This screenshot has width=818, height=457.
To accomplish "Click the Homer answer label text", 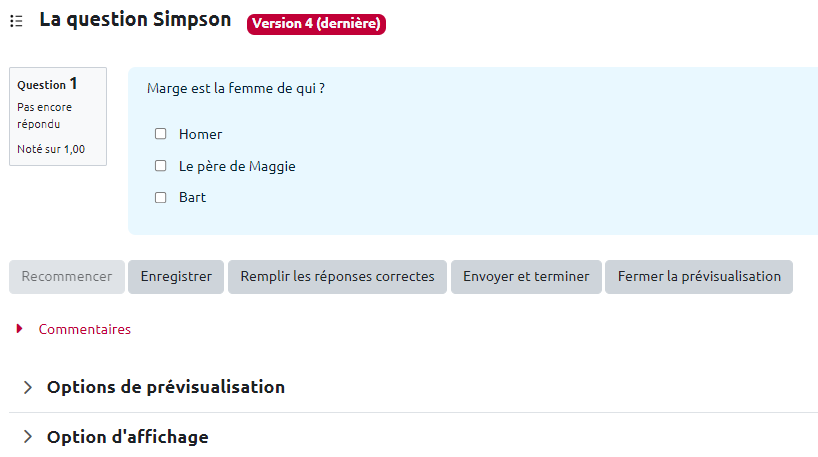I will point(200,134).
